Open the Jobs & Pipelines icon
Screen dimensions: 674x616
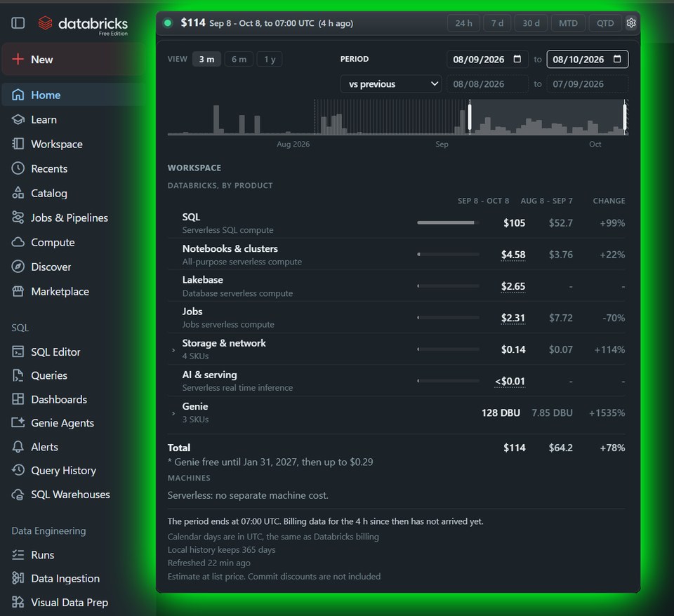[x=18, y=217]
